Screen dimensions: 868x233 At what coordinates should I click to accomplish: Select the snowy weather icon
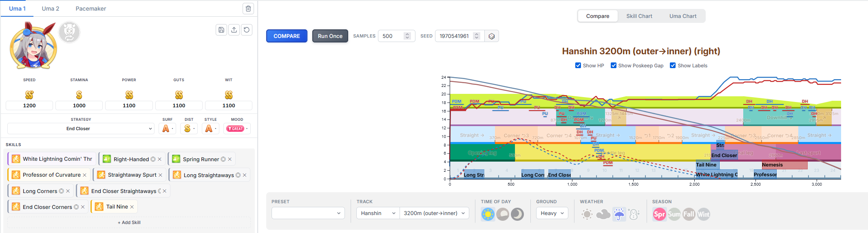[x=634, y=214]
